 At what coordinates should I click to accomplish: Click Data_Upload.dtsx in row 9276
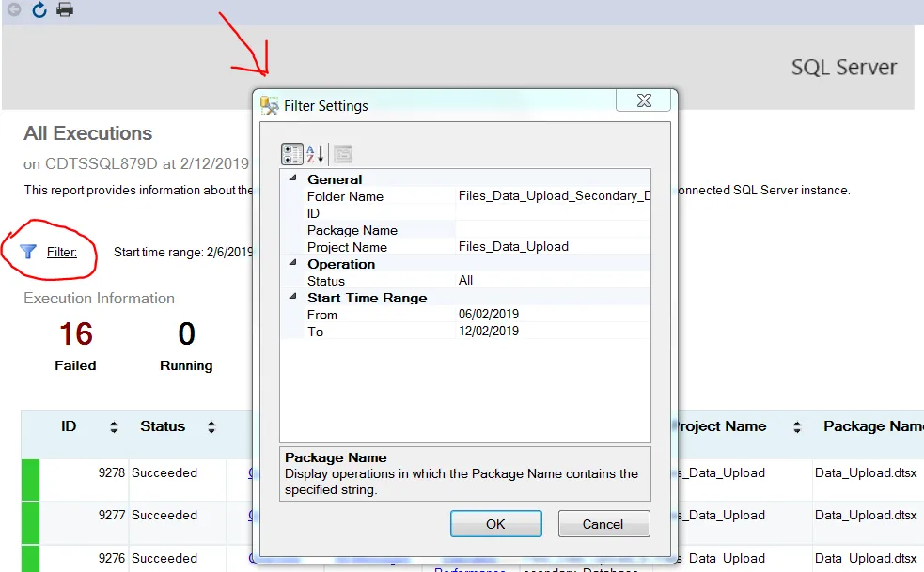coord(866,558)
